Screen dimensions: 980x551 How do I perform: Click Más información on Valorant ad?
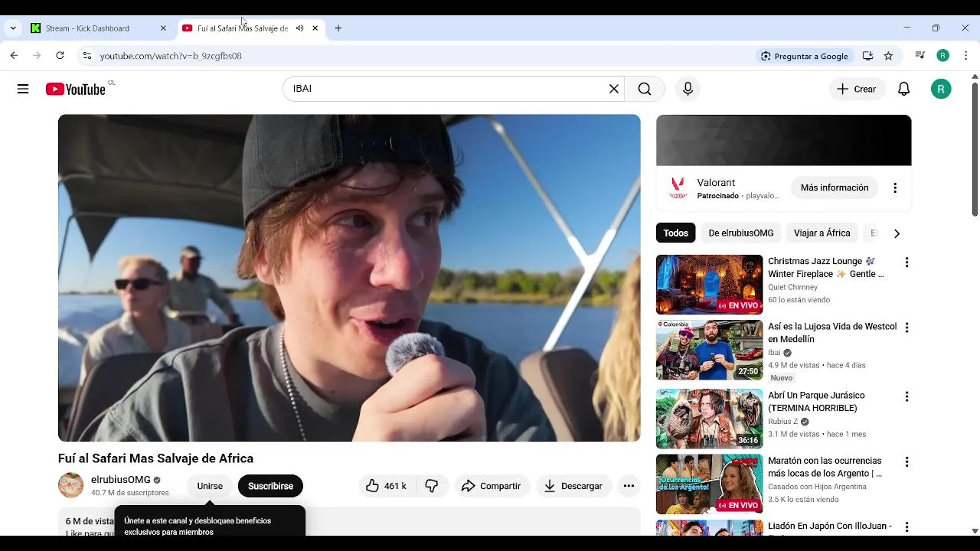click(835, 187)
